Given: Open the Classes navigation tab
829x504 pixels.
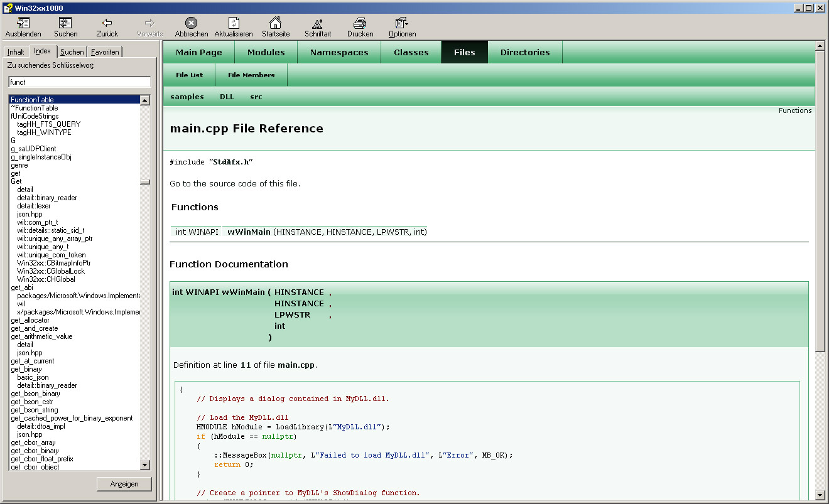Looking at the screenshot, I should 411,53.
